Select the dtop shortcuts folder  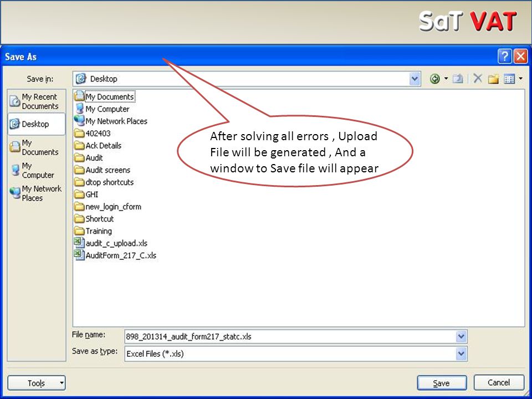pyautogui.click(x=104, y=182)
